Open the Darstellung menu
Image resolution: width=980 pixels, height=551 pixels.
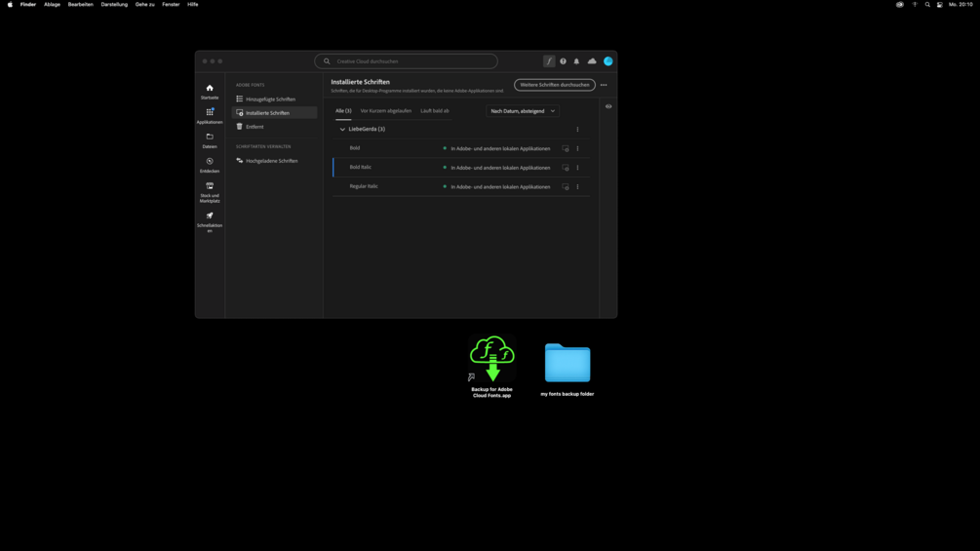coord(114,4)
